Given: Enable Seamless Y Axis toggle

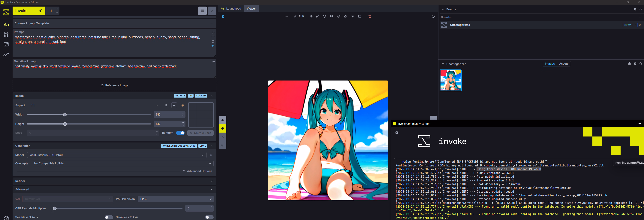Looking at the screenshot, I should tap(209, 217).
